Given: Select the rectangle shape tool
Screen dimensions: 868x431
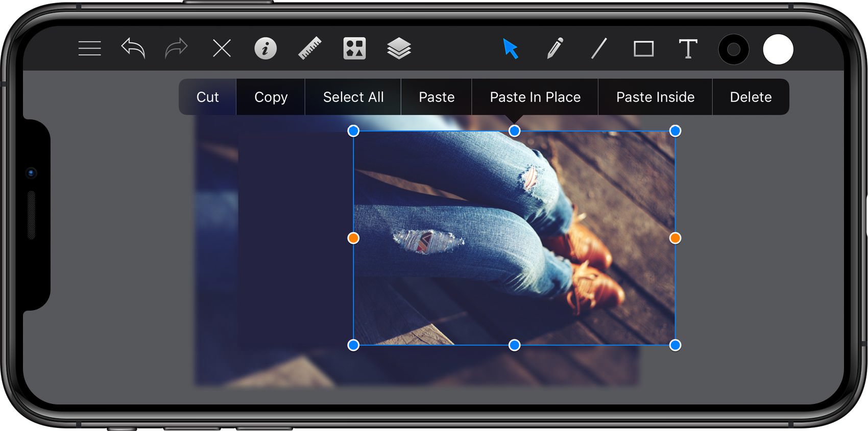Looking at the screenshot, I should coord(643,49).
